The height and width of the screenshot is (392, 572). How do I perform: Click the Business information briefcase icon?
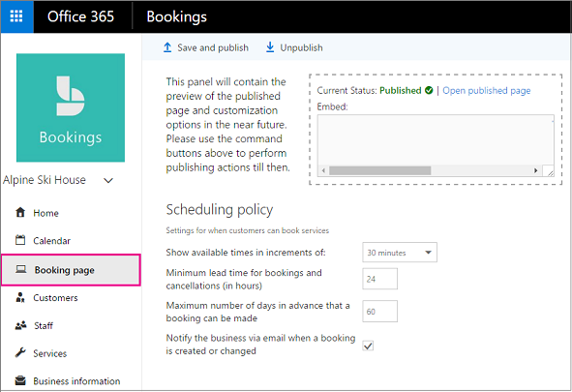click(x=20, y=380)
